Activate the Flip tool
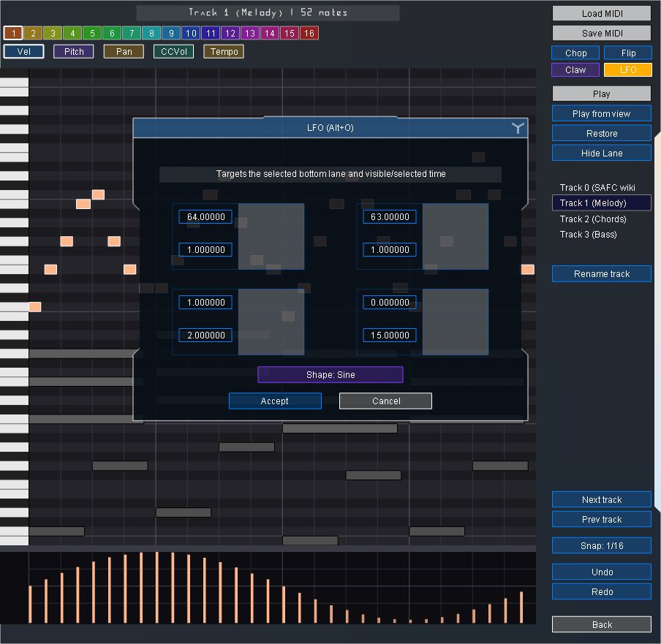The image size is (661, 644). (x=628, y=53)
